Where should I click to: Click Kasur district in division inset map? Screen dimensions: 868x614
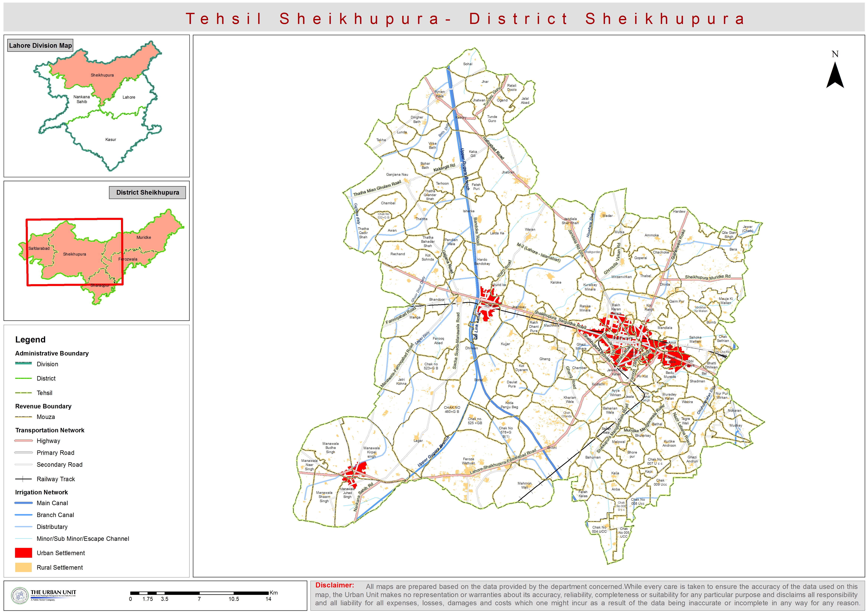(110, 140)
